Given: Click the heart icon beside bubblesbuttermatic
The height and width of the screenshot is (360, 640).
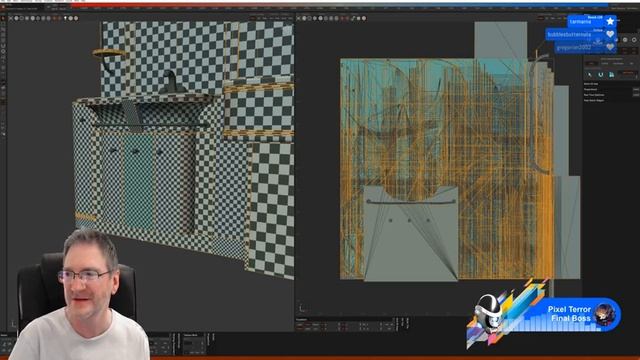Looking at the screenshot, I should (610, 34).
